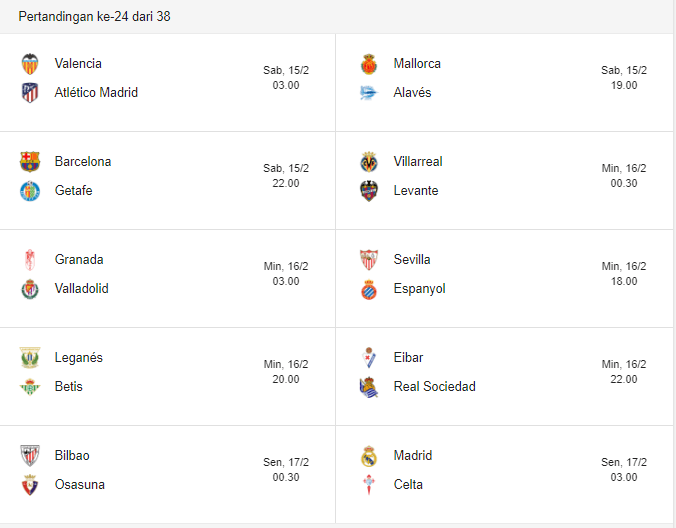Image resolution: width=676 pixels, height=528 pixels.
Task: Click the Celta club crest
Action: click(x=369, y=485)
